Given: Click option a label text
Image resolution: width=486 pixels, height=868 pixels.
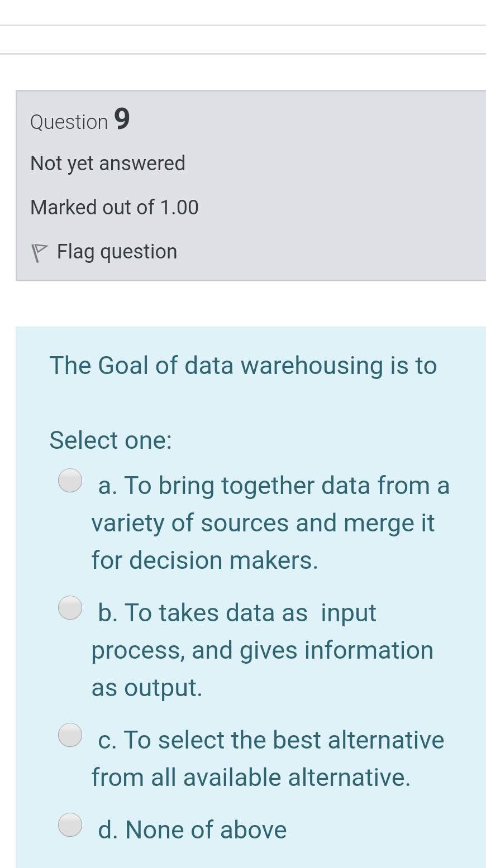Looking at the screenshot, I should [270, 485].
